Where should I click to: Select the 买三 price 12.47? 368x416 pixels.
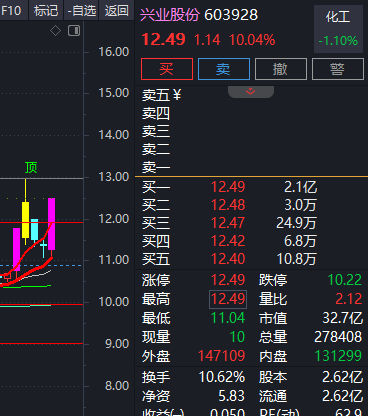(x=228, y=223)
